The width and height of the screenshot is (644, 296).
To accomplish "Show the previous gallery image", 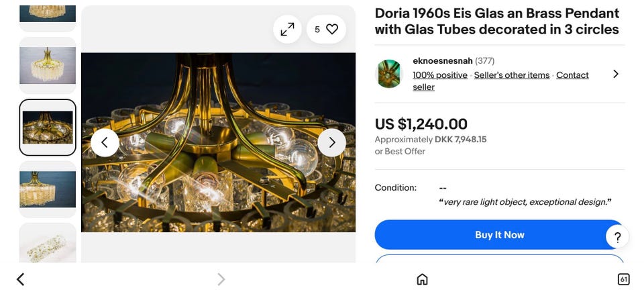I will click(105, 142).
